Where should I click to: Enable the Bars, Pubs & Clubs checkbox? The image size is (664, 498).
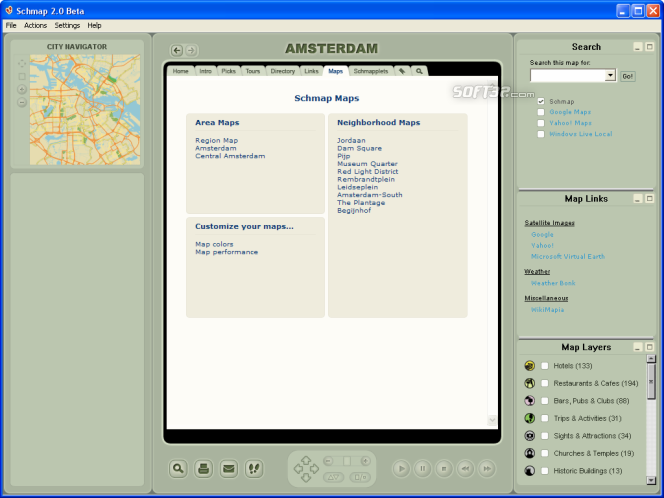[x=545, y=401]
